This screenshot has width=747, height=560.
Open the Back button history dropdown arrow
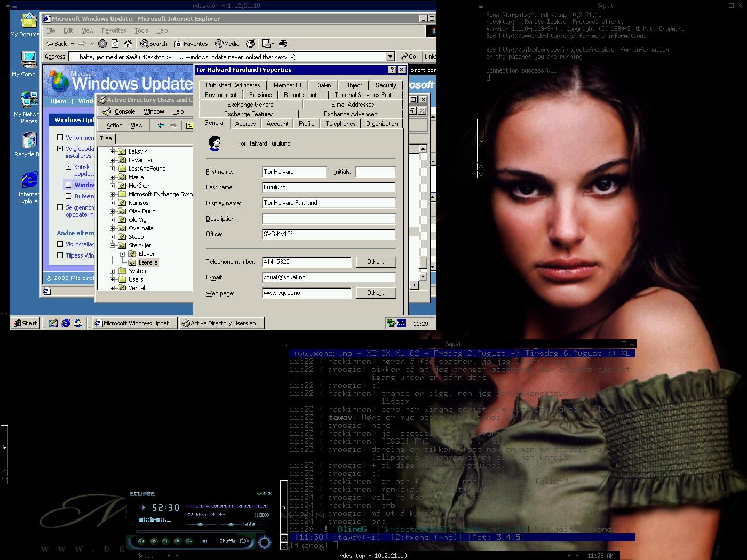click(x=73, y=44)
